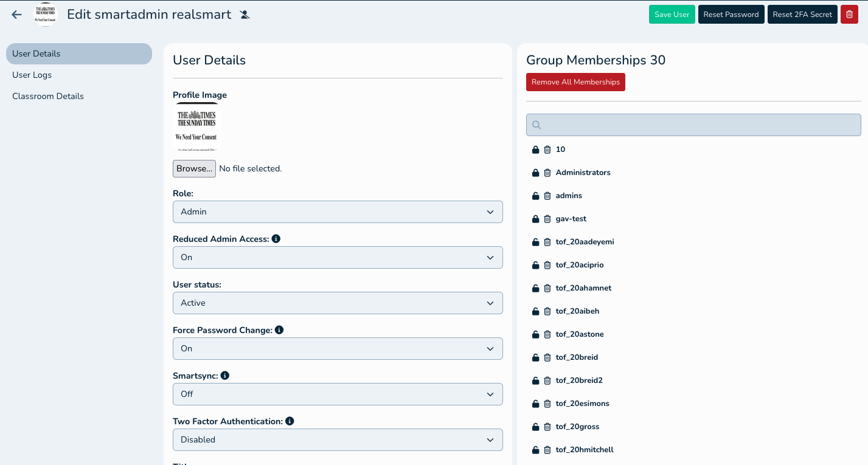This screenshot has height=465, width=868.
Task: Switch to User Logs section
Action: (32, 75)
